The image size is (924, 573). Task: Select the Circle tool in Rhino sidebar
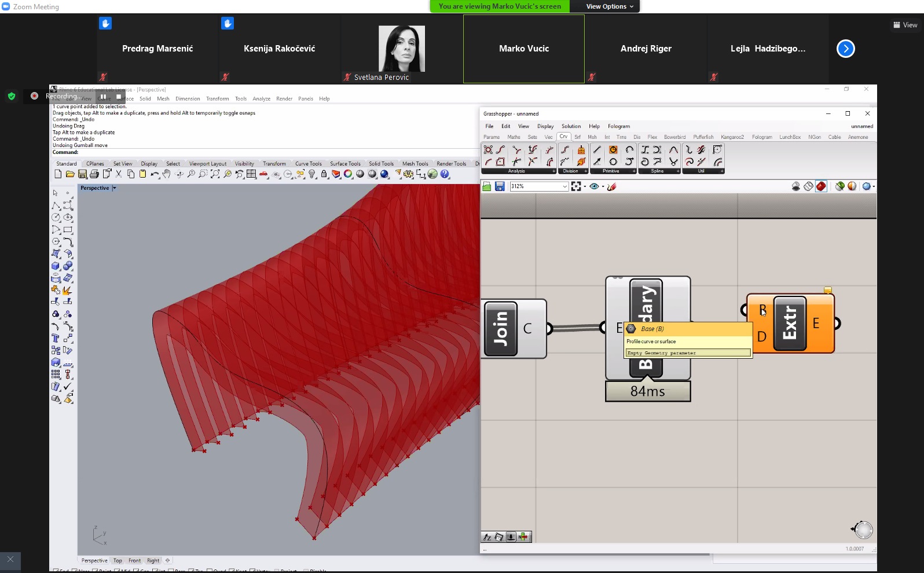click(x=56, y=218)
